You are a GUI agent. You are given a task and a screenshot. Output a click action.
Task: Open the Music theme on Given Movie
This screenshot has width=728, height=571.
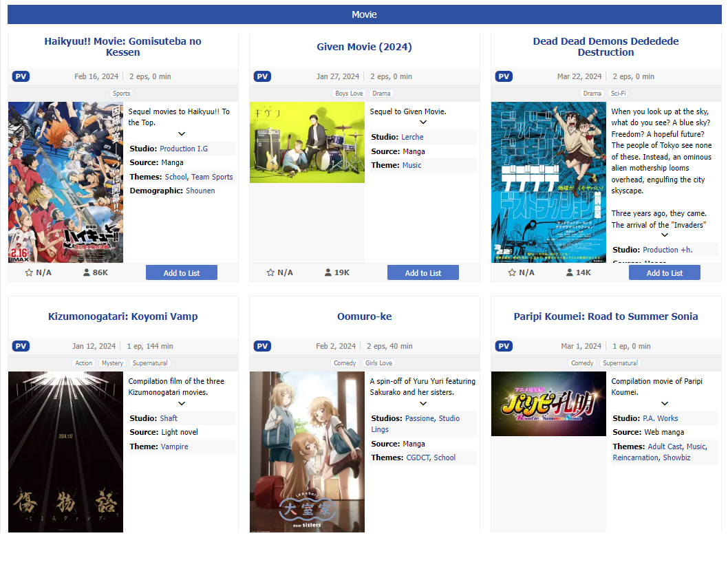click(x=411, y=165)
